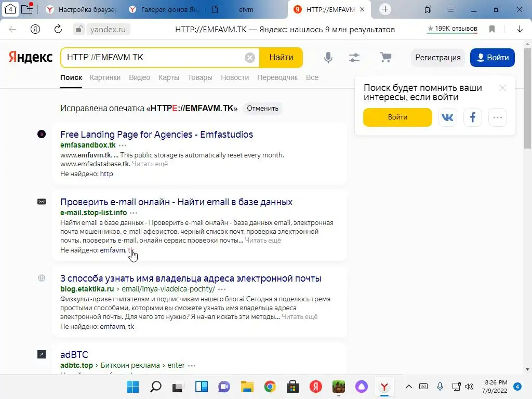Open adbtc.top result options dots
The image size is (532, 399).
[192, 366]
